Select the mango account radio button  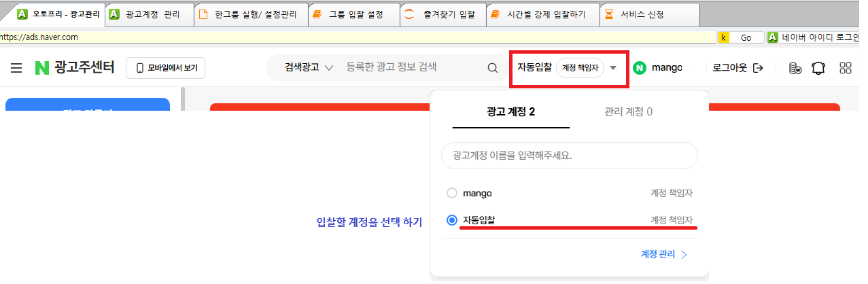click(x=452, y=193)
